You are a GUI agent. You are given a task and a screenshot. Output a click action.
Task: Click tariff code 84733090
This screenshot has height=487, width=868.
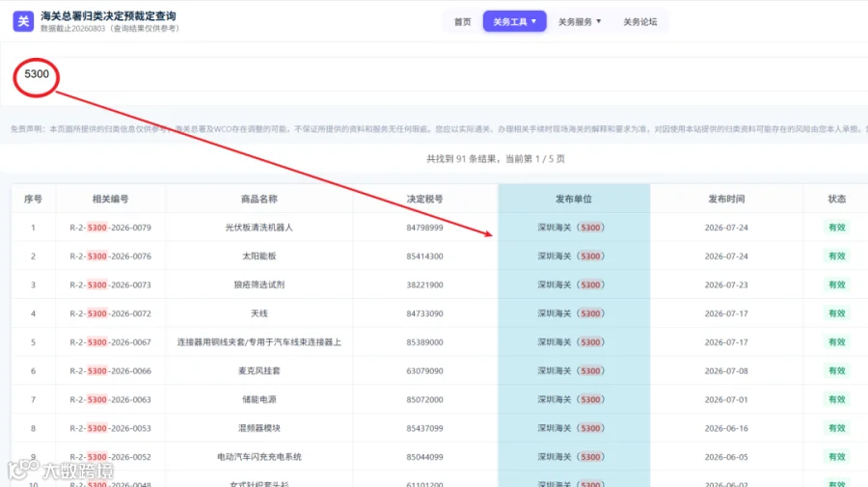pyautogui.click(x=424, y=313)
